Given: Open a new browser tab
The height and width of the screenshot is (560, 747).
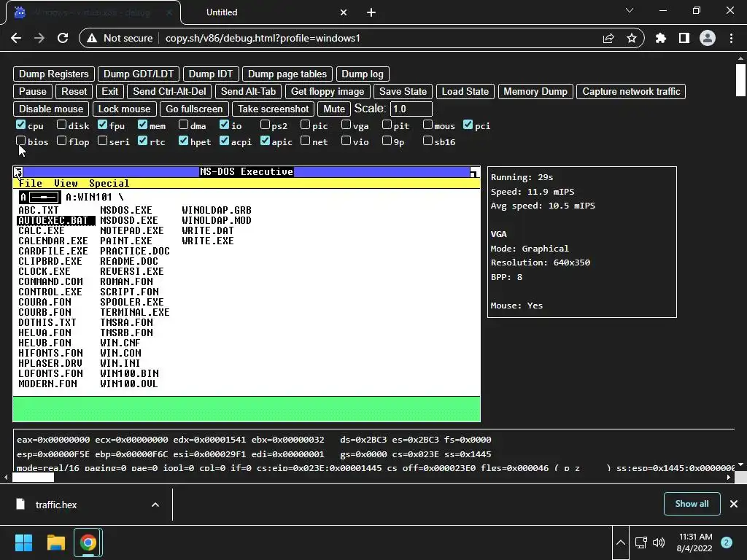Looking at the screenshot, I should pyautogui.click(x=371, y=12).
